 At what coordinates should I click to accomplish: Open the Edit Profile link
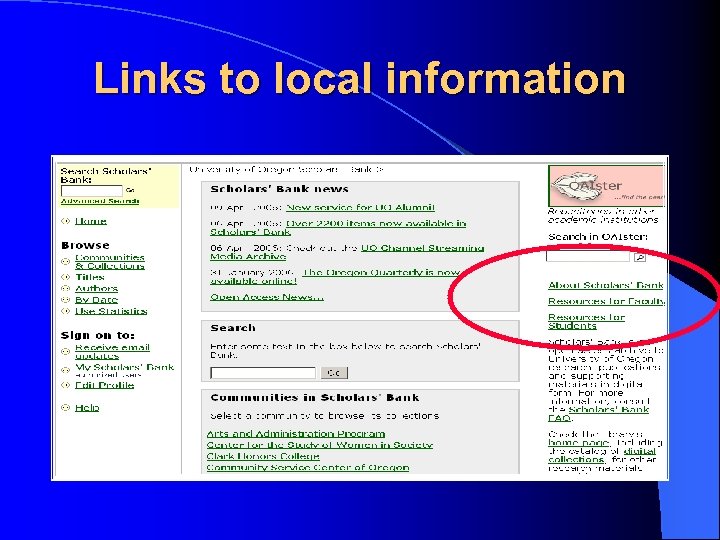click(105, 385)
